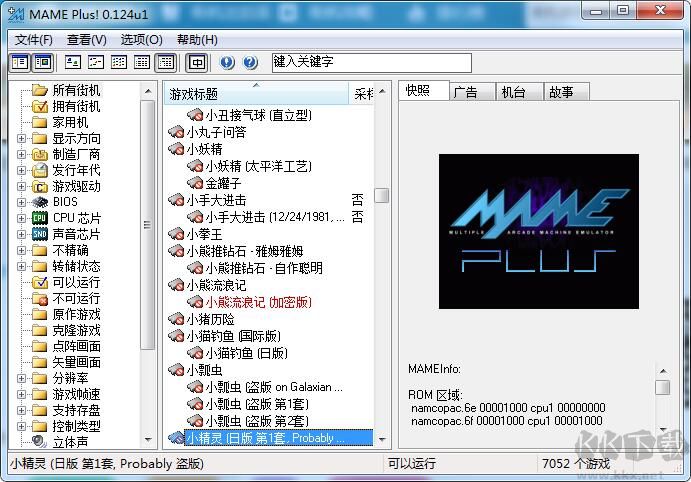Select the 家用机 folder

click(70, 122)
